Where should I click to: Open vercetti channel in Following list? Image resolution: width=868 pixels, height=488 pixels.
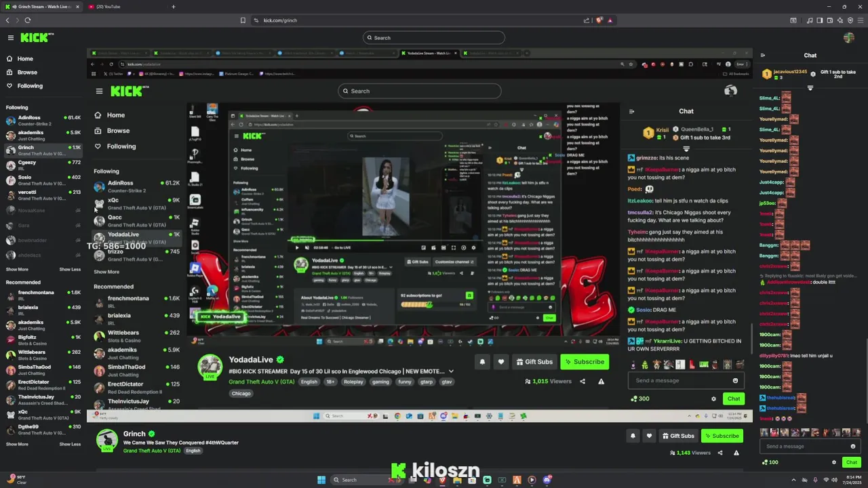[42, 195]
